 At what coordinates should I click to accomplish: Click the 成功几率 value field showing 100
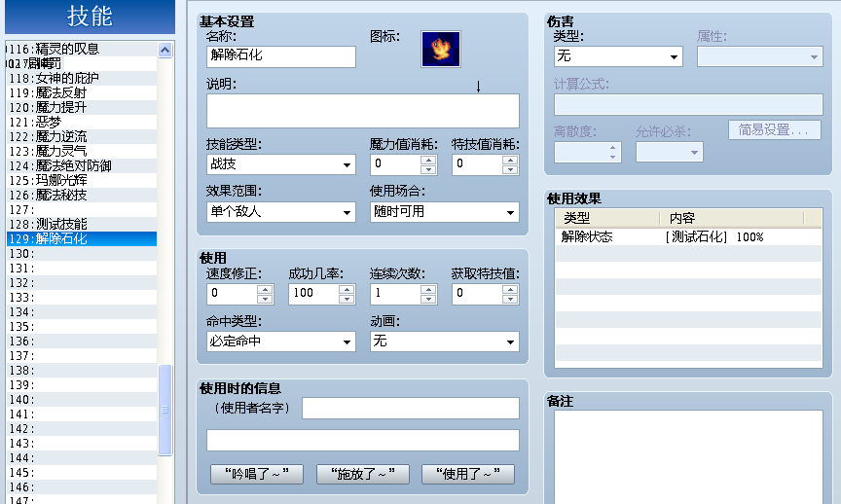click(x=313, y=294)
